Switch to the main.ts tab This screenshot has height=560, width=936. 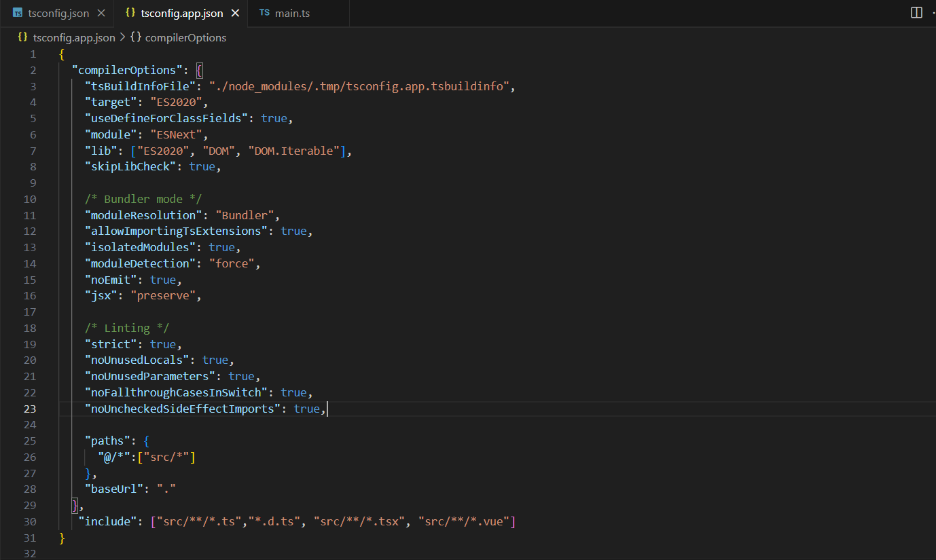tap(292, 13)
